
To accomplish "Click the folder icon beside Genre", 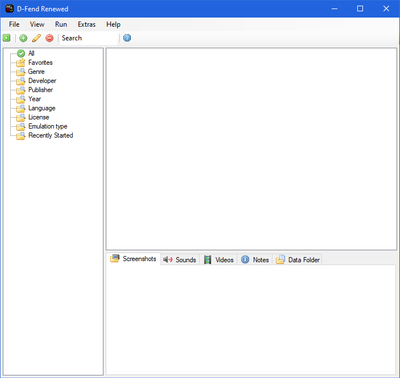I will pos(21,72).
